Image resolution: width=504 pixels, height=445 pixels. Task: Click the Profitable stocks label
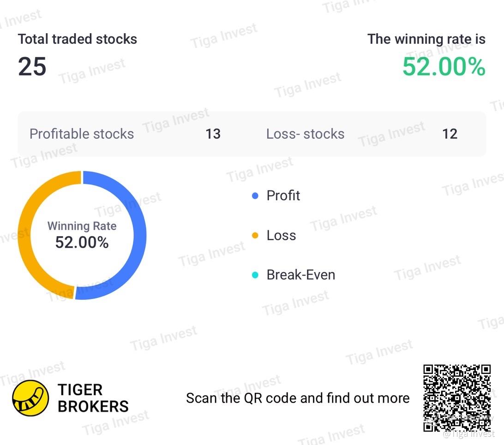point(82,134)
